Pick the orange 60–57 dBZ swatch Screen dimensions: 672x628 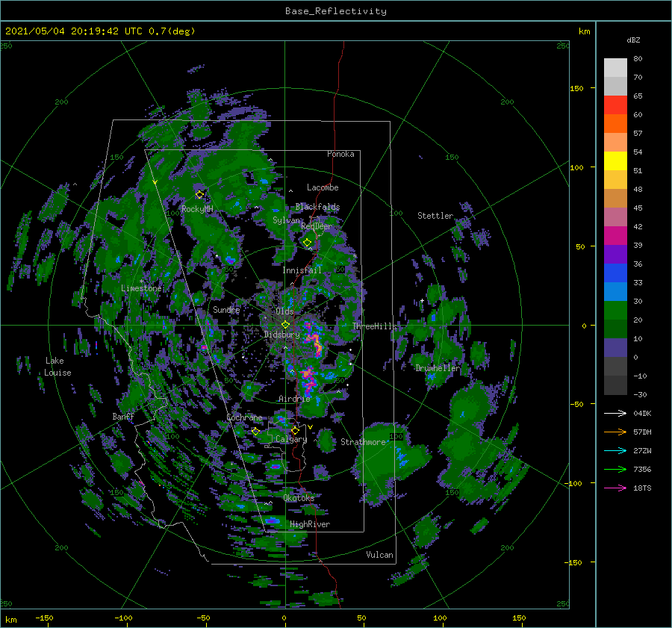pyautogui.click(x=615, y=124)
